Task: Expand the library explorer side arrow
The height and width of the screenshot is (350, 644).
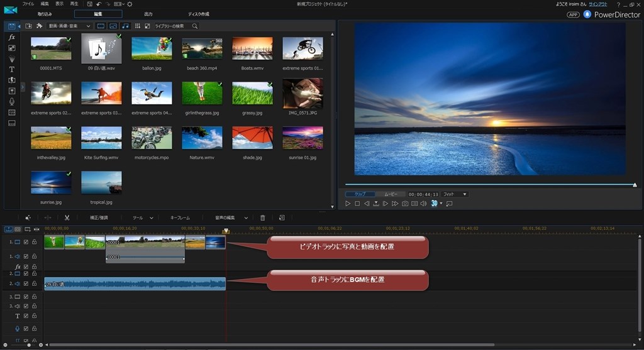Action: [x=23, y=87]
